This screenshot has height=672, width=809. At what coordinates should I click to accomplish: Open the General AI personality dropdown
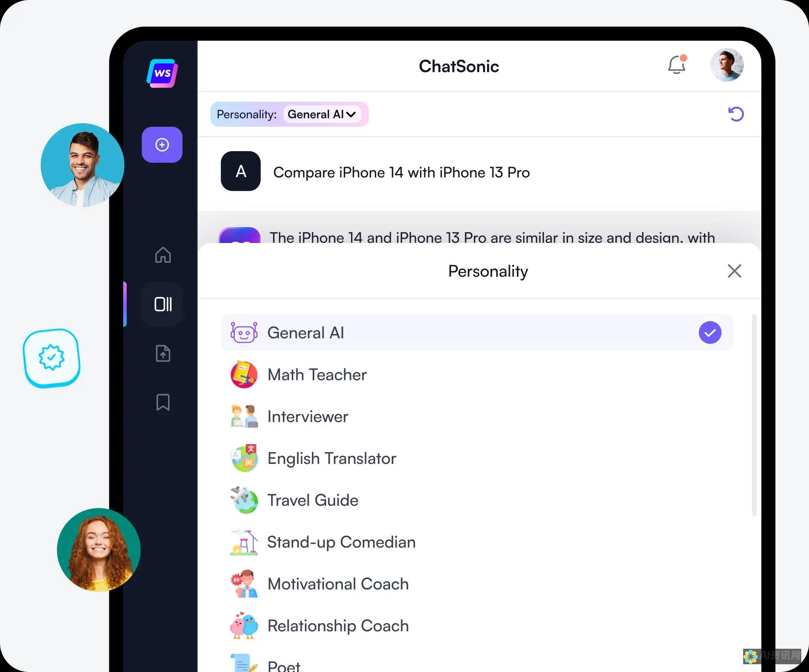[x=322, y=114]
